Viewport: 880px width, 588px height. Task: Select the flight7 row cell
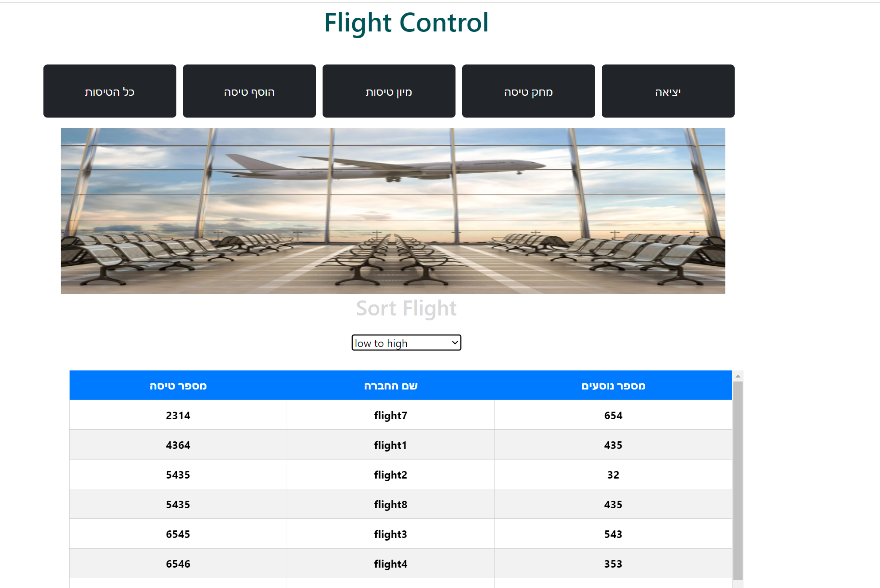(391, 415)
